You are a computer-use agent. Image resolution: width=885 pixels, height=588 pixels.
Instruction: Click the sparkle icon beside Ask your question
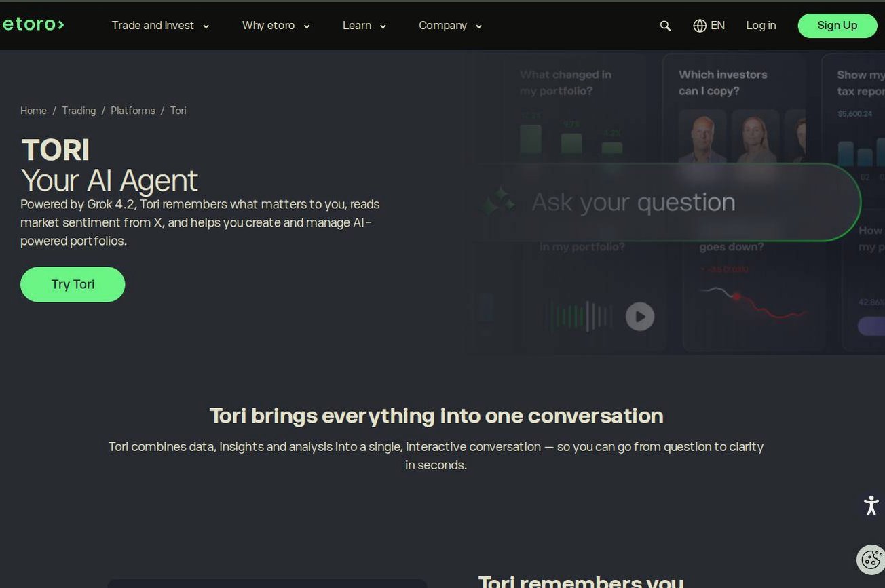click(499, 202)
